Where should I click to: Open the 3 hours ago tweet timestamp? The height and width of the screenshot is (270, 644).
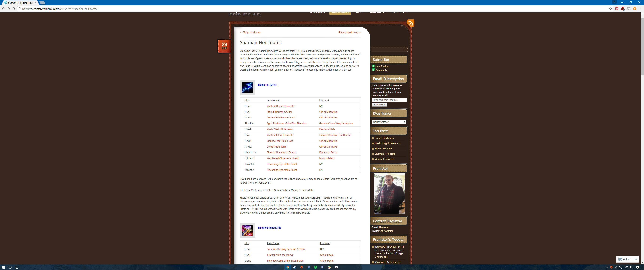click(x=381, y=257)
